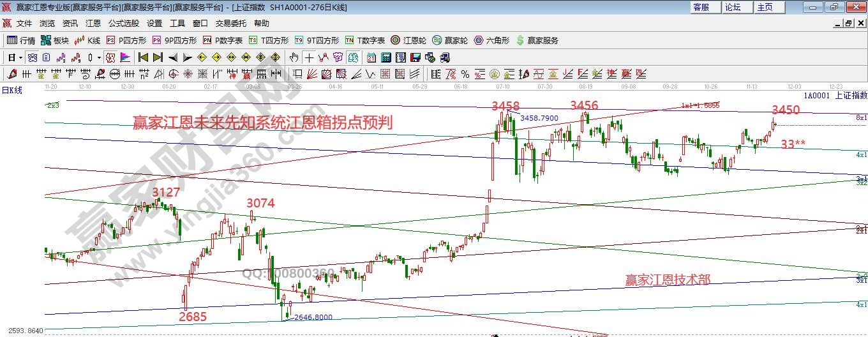Screen dimensions: 868x337
Task: Jump to first bar with skip-to-start arrow
Action: pos(143,57)
